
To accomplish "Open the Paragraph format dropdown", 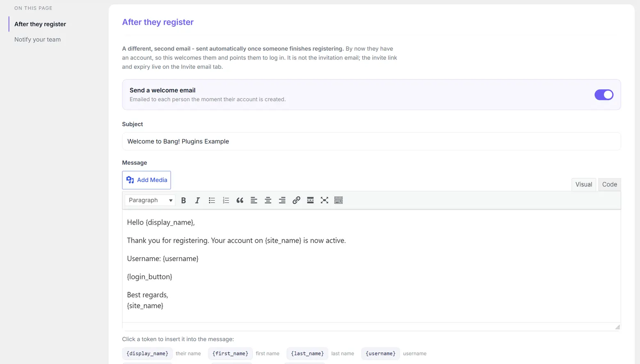I will coord(150,200).
